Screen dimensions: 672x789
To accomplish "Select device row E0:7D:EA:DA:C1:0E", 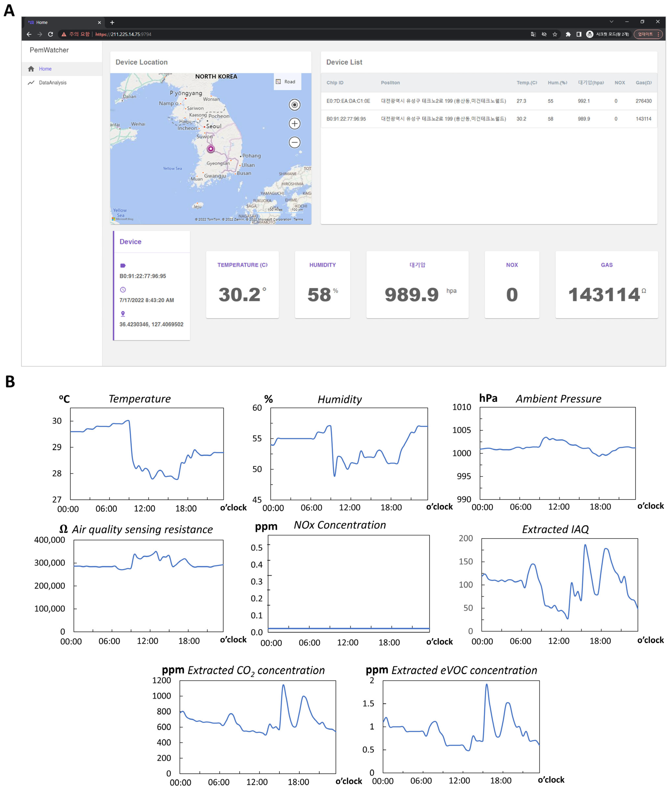I will coord(348,101).
